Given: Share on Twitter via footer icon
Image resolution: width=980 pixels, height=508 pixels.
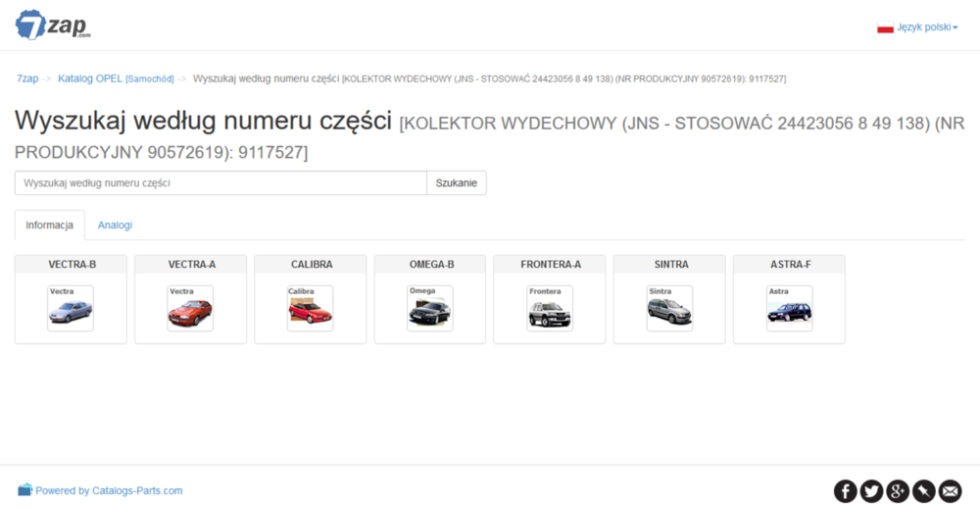Looking at the screenshot, I should (x=872, y=491).
